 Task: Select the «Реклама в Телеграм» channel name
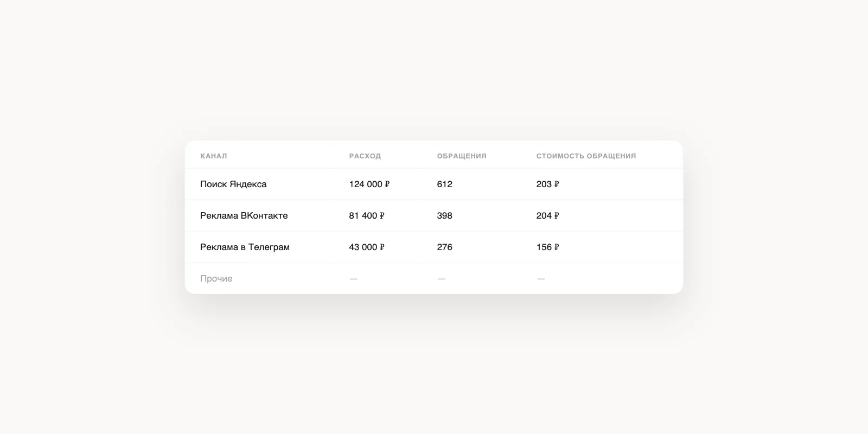click(x=245, y=247)
